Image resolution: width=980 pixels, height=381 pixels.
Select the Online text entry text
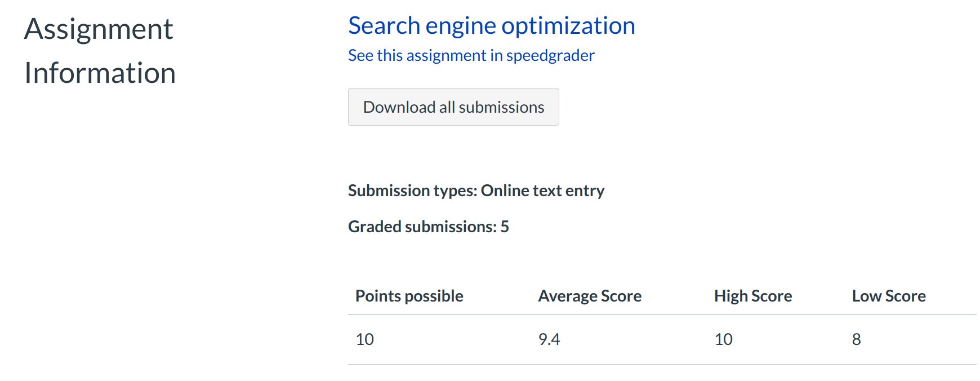pyautogui.click(x=542, y=191)
